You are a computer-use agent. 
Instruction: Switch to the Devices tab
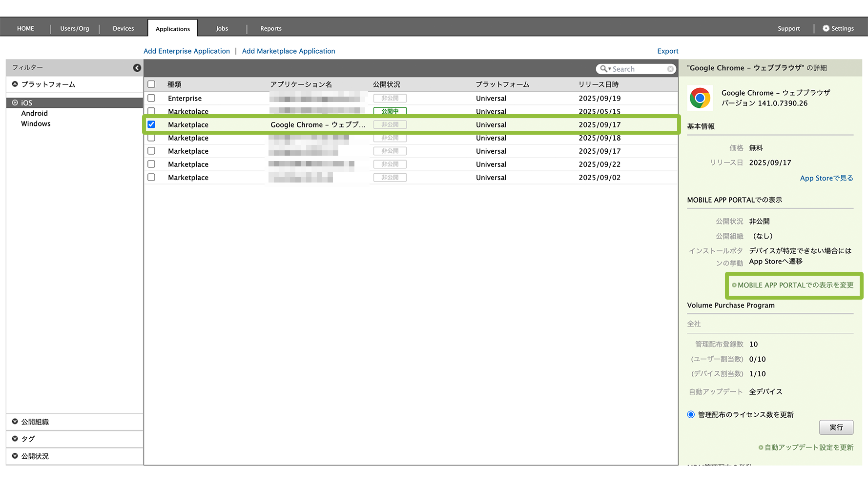pyautogui.click(x=123, y=28)
